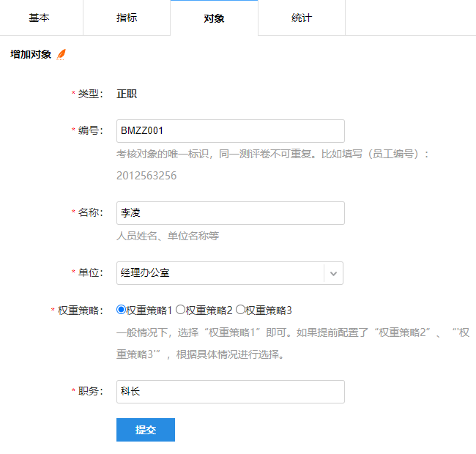
Task: Expand the 单位 dropdown arrow
Action: (333, 273)
